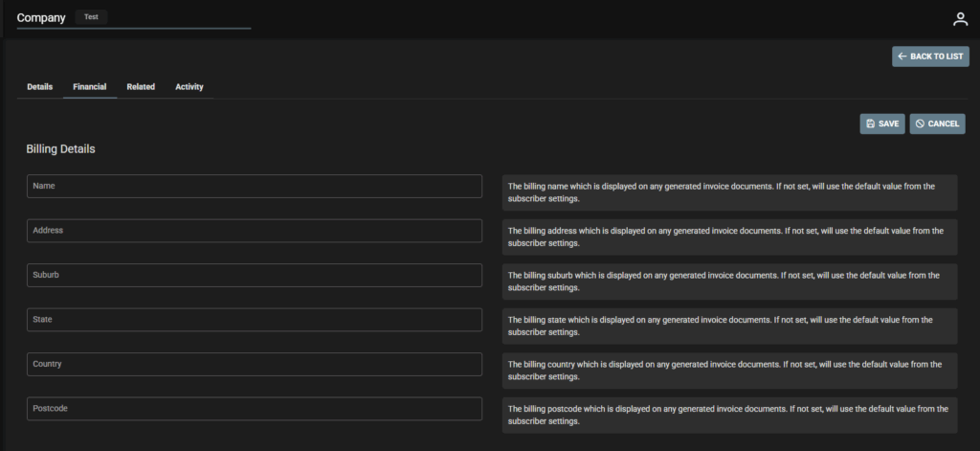Cancel editing with the Cancel button
The height and width of the screenshot is (451, 980).
(x=936, y=124)
